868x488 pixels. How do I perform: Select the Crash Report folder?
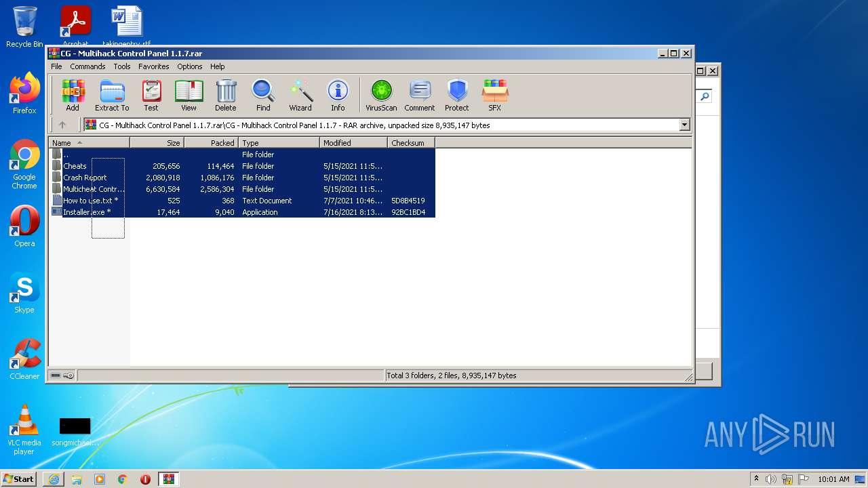pos(242,178)
